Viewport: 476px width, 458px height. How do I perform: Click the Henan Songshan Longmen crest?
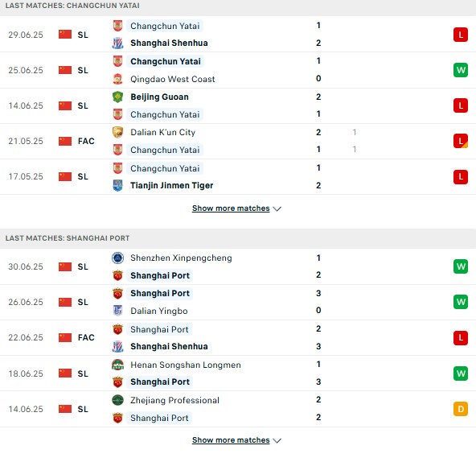(117, 365)
